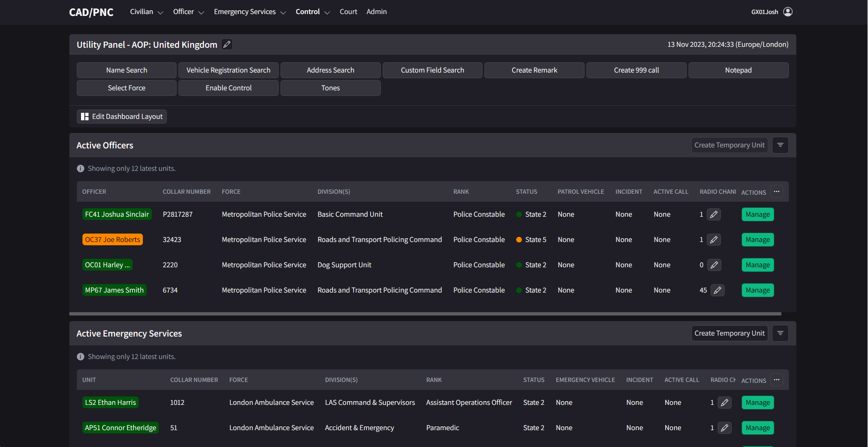
Task: Go to the Court page
Action: click(x=348, y=12)
